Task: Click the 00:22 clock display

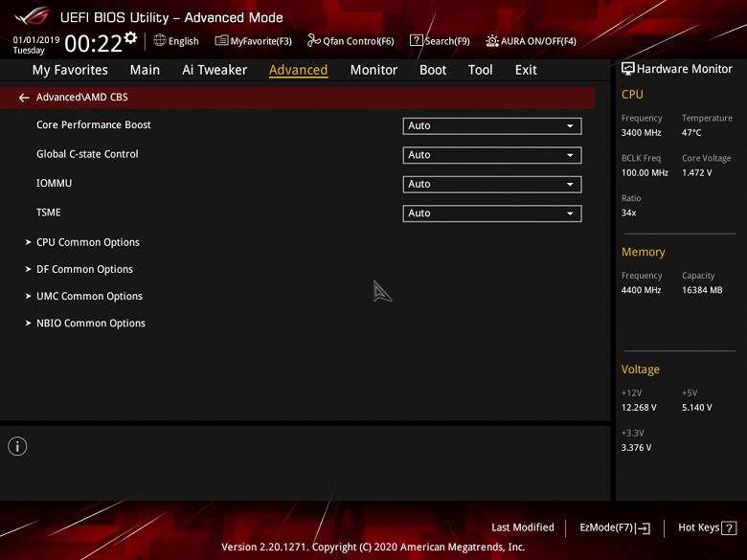Action: pos(94,44)
